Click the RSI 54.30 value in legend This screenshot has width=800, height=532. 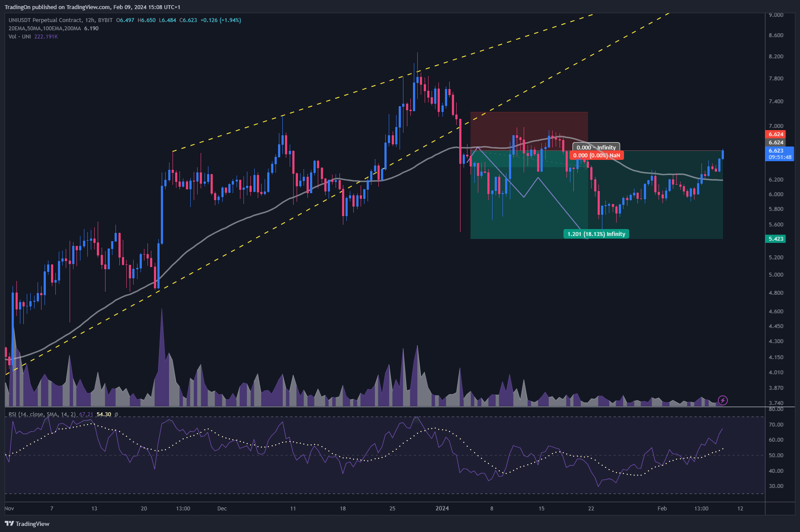tap(104, 414)
